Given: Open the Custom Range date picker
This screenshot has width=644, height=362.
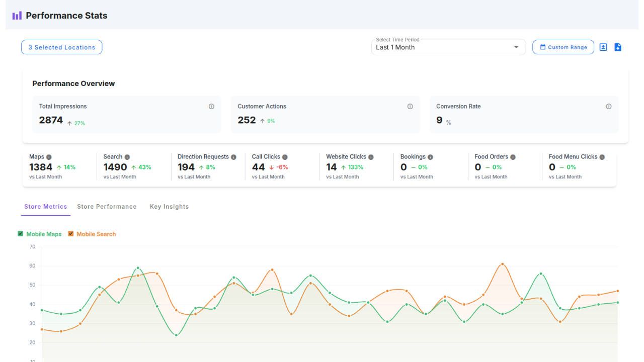Looking at the screenshot, I should click(x=563, y=47).
